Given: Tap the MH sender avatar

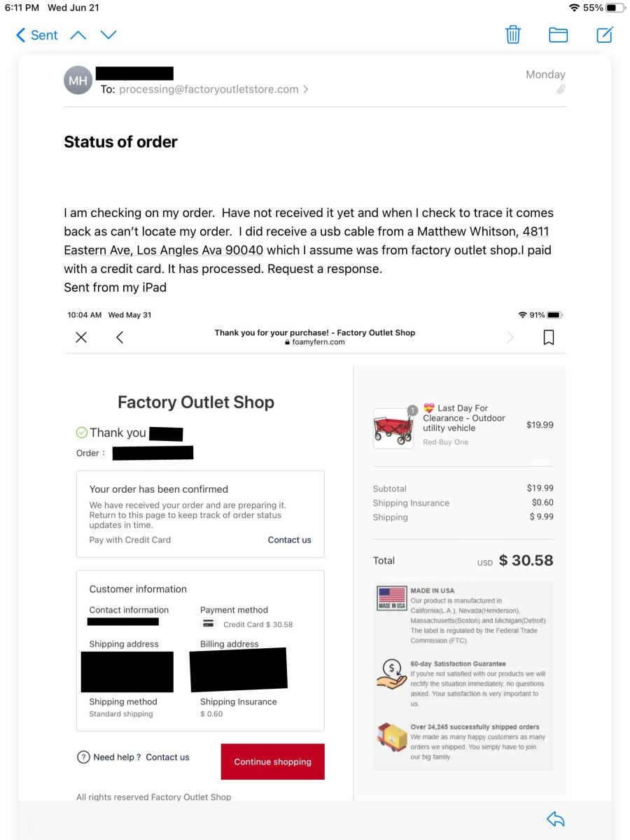Looking at the screenshot, I should click(x=78, y=81).
